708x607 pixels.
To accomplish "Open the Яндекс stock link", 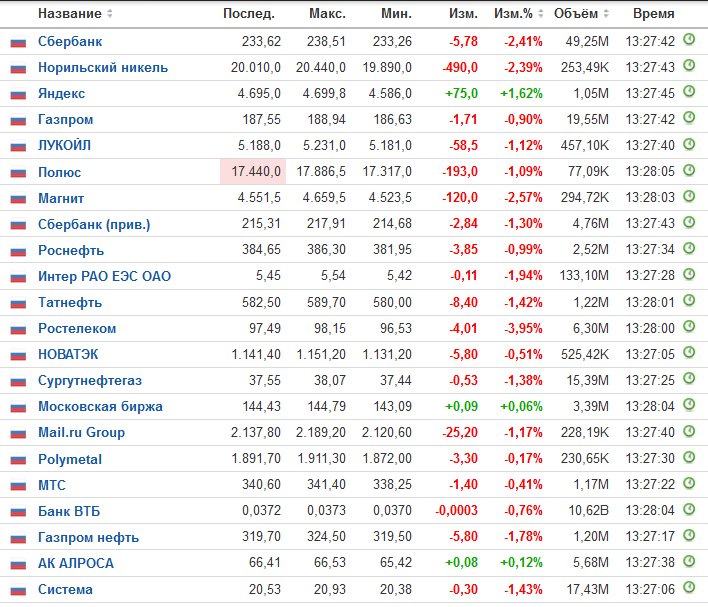I will [x=61, y=93].
